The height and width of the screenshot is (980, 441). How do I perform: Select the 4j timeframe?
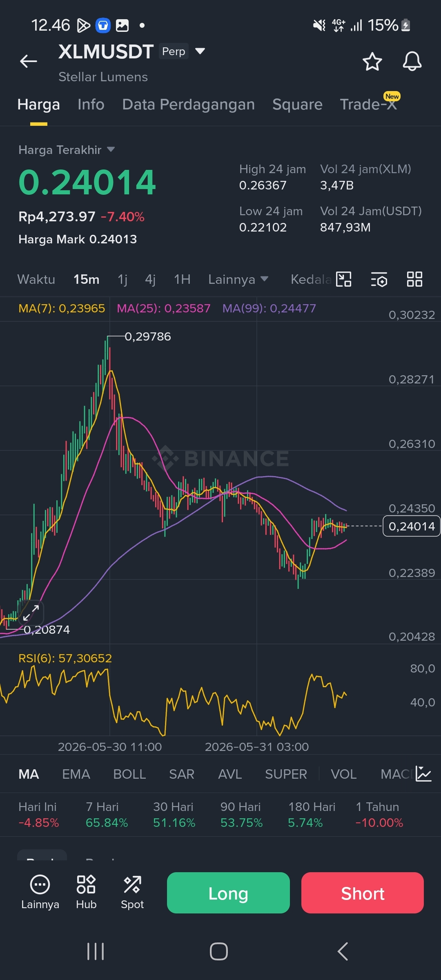coord(150,279)
